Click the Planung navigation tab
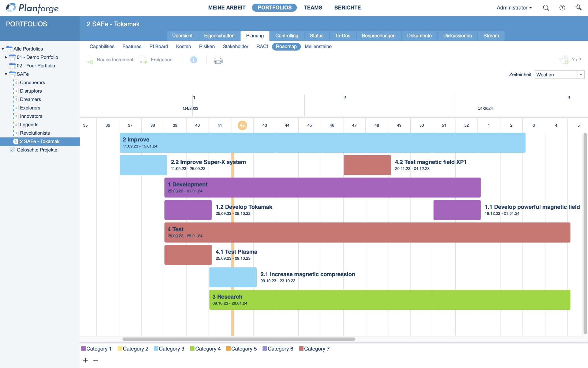Image resolution: width=588 pixels, height=368 pixels. [255, 36]
